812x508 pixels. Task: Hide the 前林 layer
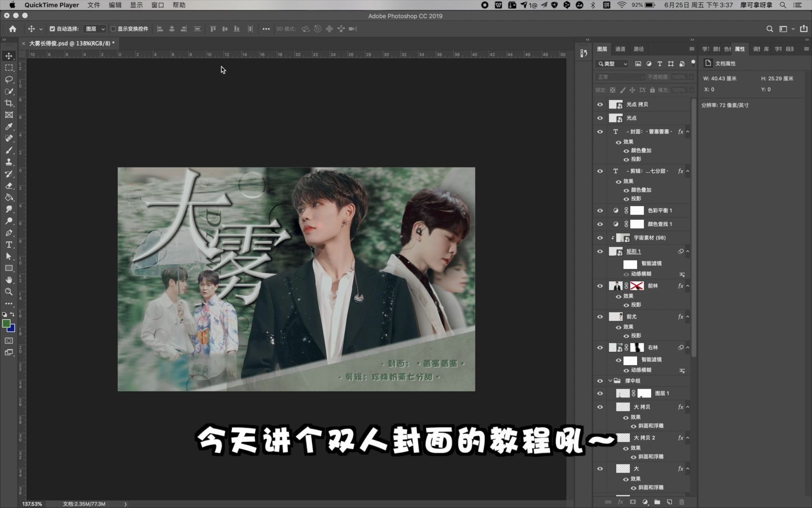click(x=600, y=286)
